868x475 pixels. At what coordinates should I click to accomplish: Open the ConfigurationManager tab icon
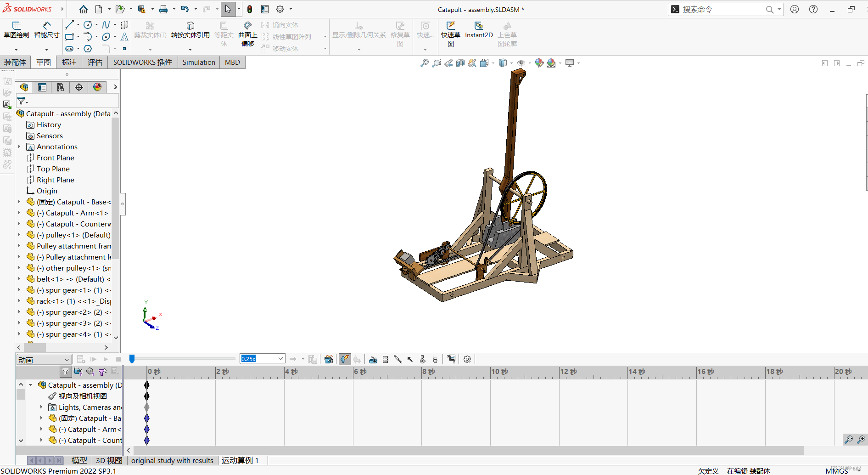pyautogui.click(x=61, y=87)
